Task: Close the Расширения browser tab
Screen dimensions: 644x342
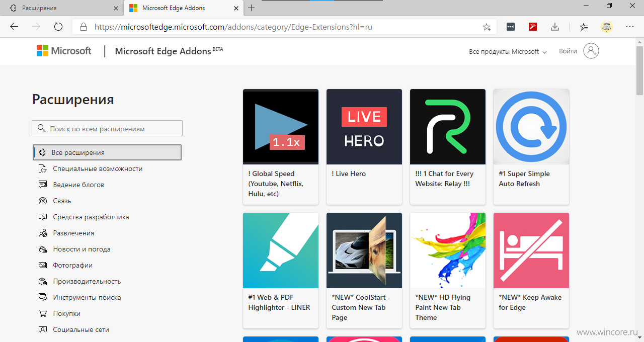Action: tap(116, 8)
